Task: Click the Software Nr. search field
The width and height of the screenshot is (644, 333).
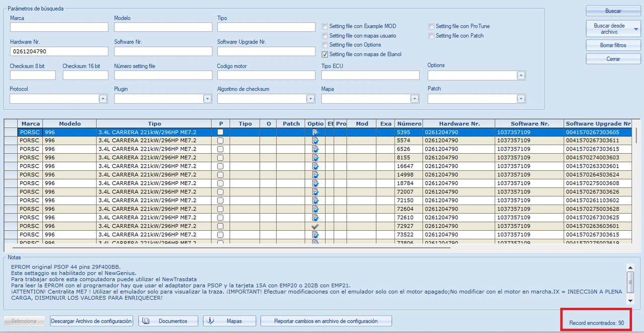Action: click(163, 51)
